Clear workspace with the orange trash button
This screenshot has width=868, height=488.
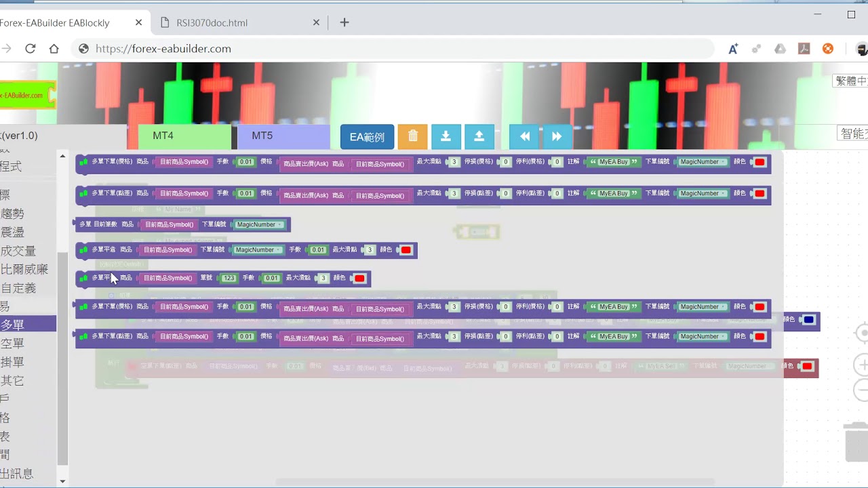pos(413,136)
